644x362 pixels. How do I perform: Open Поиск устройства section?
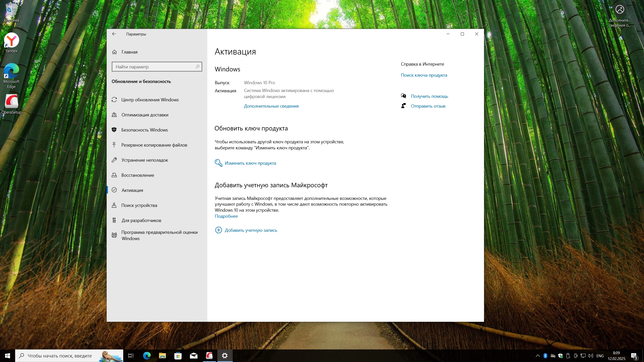pyautogui.click(x=139, y=205)
